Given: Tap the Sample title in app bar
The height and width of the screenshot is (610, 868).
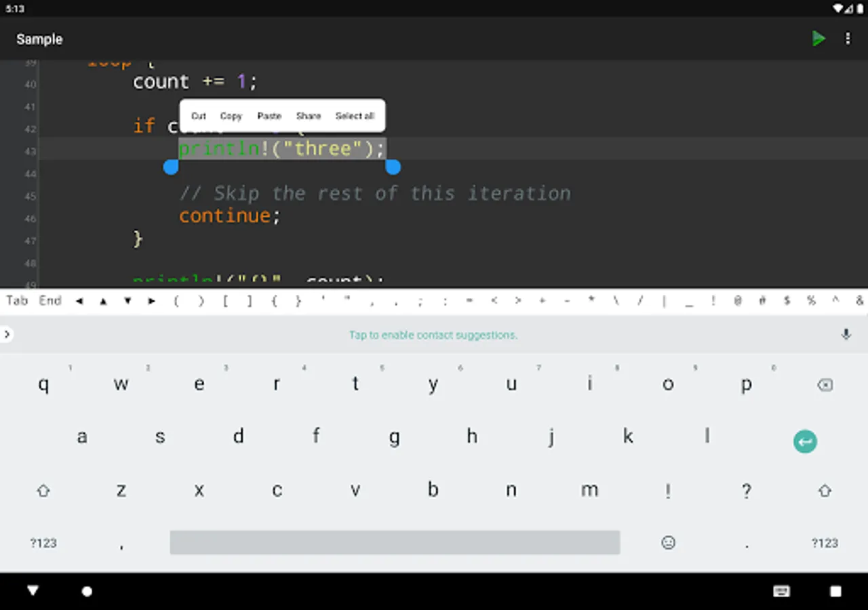Looking at the screenshot, I should click(39, 39).
